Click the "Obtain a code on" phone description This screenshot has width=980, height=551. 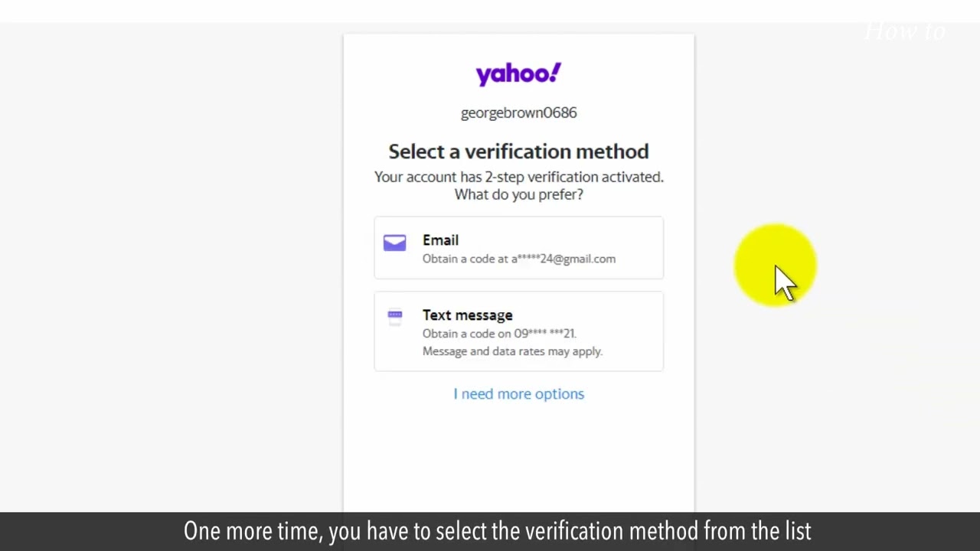466,334
